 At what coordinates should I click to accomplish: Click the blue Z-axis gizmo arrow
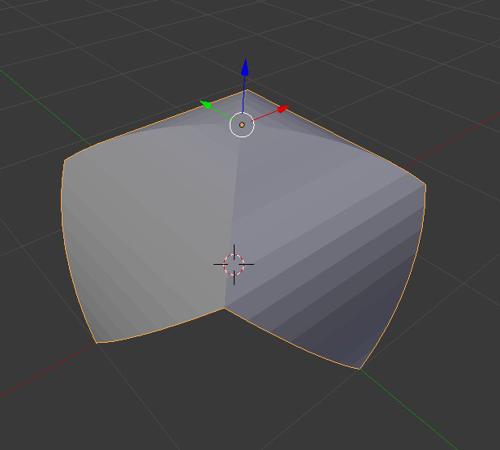tap(245, 68)
